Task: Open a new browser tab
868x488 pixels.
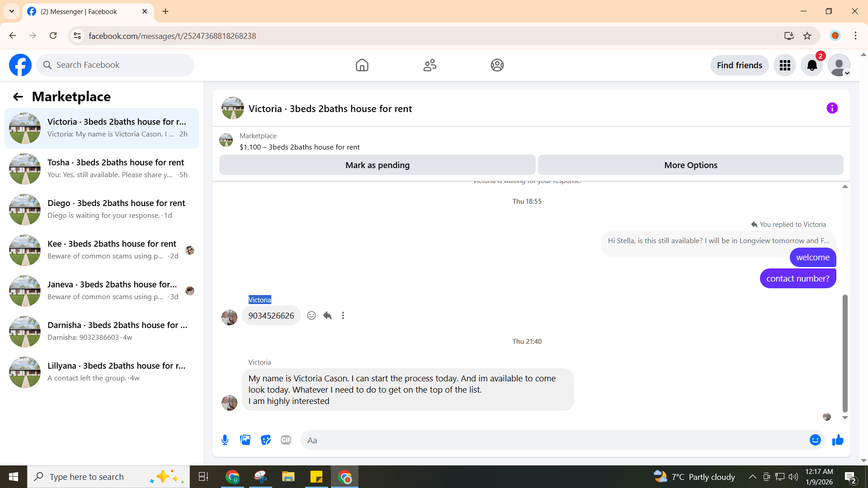Action: 165,11
